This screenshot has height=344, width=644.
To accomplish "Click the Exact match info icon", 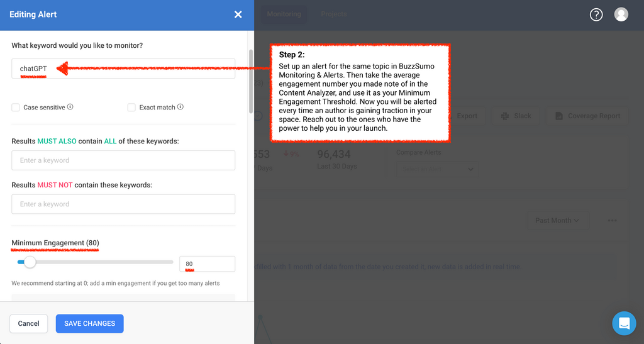I will click(180, 107).
